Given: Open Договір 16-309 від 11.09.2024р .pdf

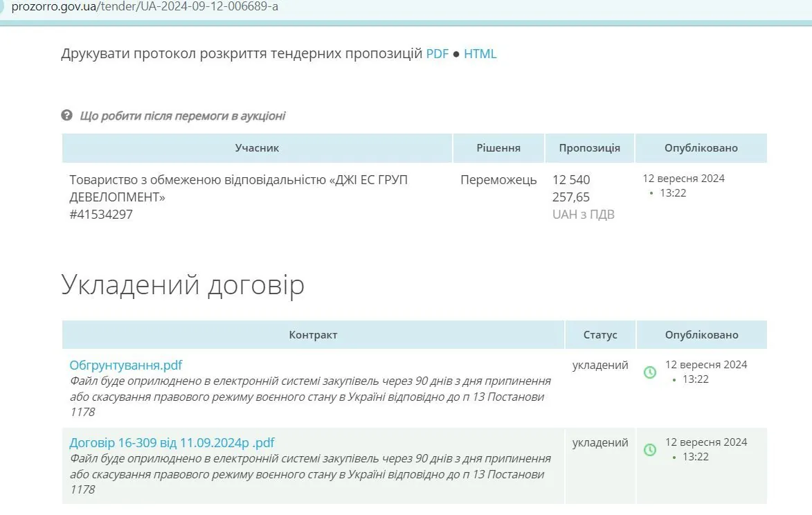Looking at the screenshot, I should coord(172,443).
